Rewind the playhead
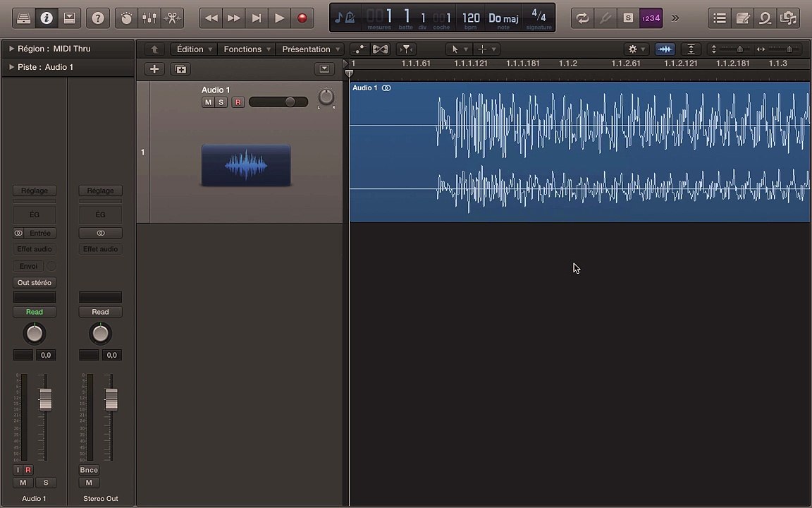Viewport: 812px width, 508px height. tap(211, 18)
